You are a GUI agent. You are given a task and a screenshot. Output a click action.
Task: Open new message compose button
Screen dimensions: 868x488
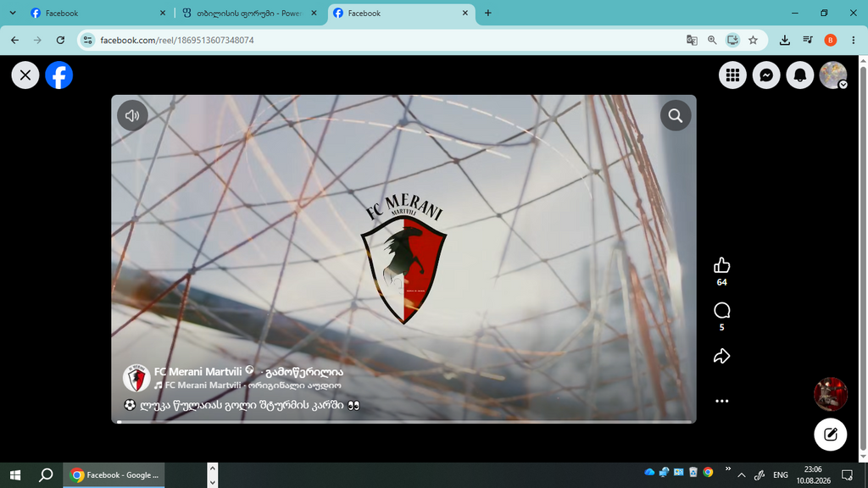click(831, 435)
